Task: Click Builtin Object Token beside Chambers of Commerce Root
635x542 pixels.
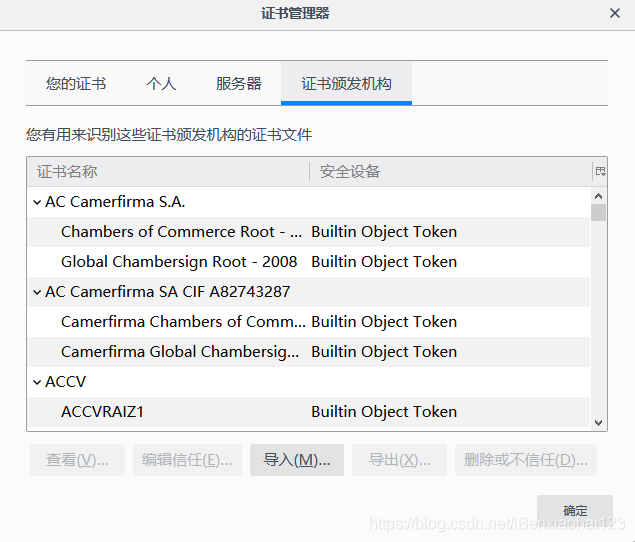Action: pos(384,232)
